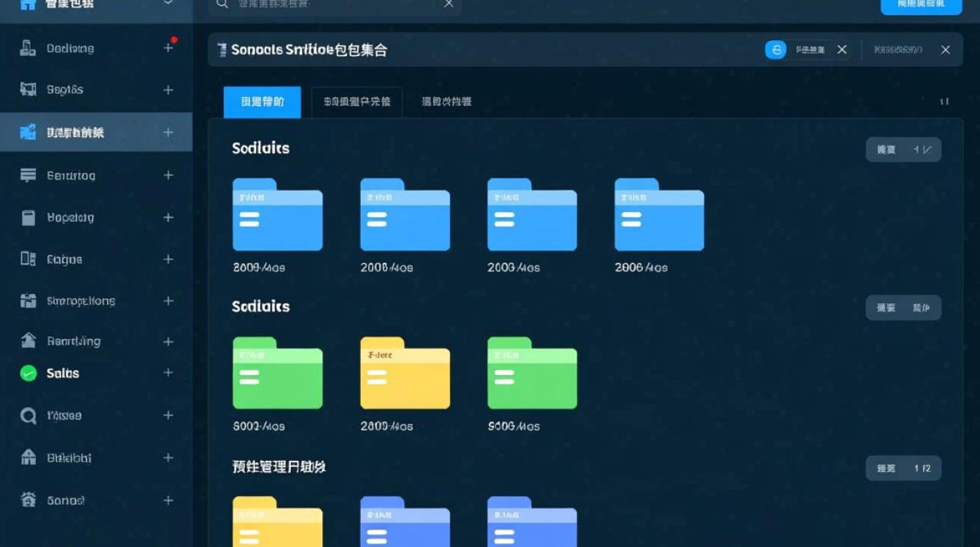Remove the chip using its X beside blue icon
The height and width of the screenshot is (547, 980).
pyautogui.click(x=842, y=50)
